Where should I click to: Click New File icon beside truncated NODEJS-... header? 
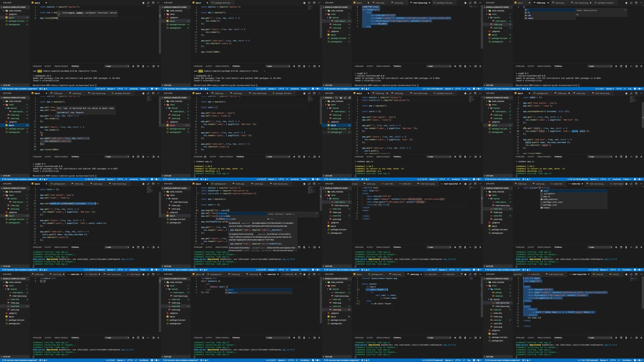336,98
